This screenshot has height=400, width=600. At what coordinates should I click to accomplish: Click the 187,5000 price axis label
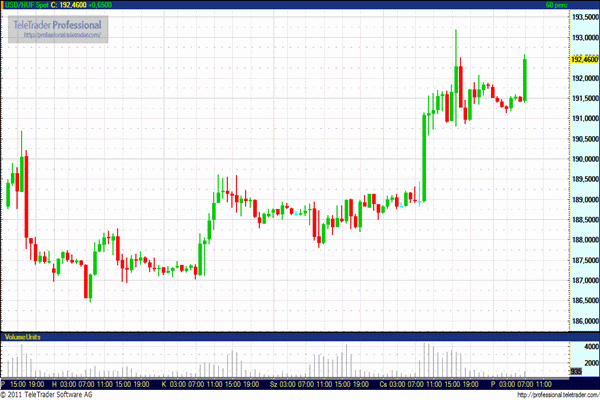coord(585,260)
